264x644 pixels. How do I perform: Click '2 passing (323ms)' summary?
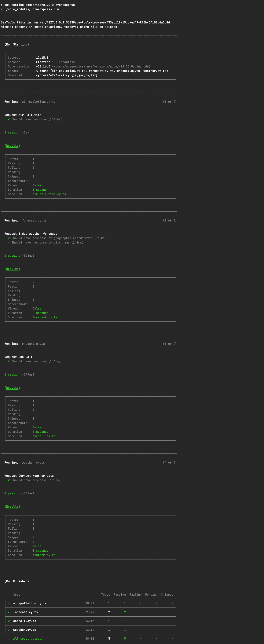19,256
